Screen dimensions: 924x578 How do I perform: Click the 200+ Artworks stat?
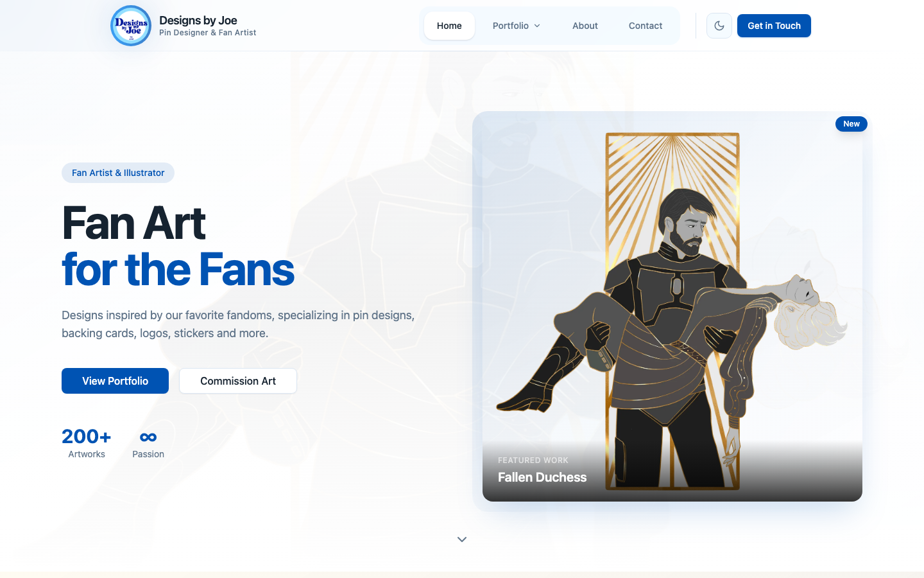(x=87, y=443)
